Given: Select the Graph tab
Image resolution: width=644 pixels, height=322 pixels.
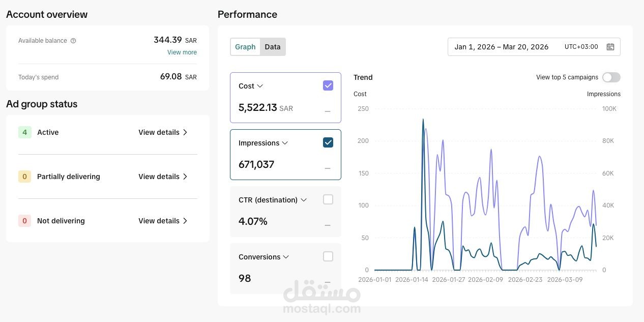Looking at the screenshot, I should pos(245,47).
